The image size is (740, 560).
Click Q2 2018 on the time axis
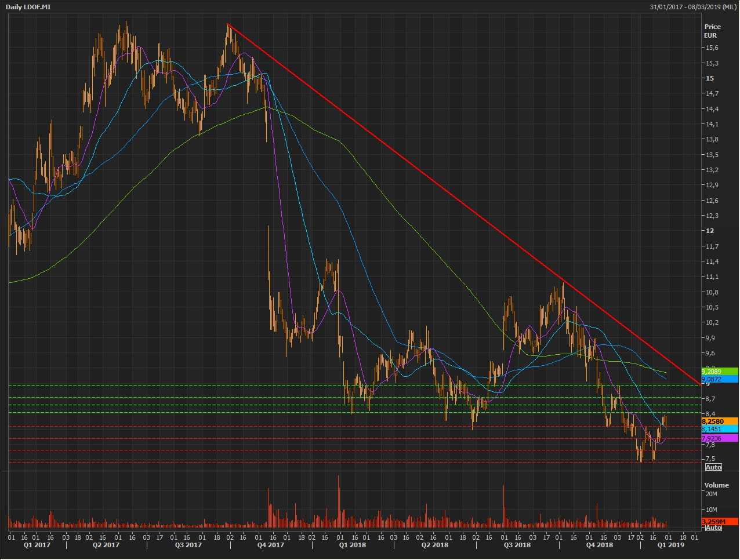(x=434, y=545)
